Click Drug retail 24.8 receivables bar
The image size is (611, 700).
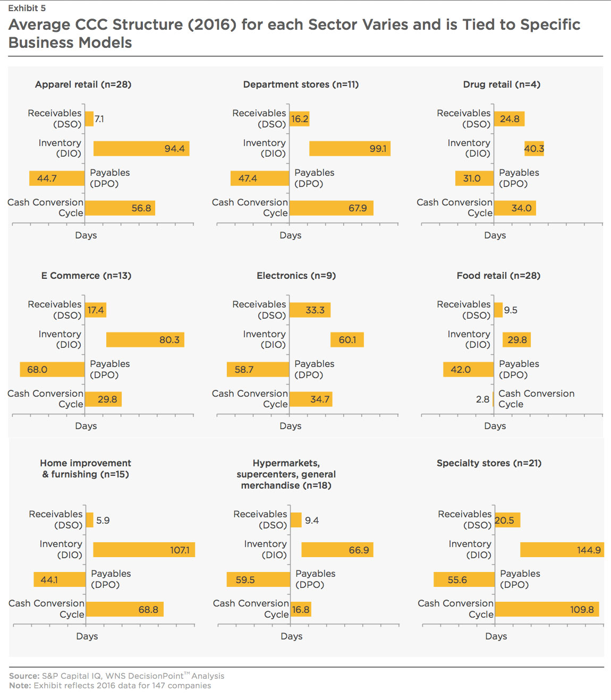pos(510,119)
